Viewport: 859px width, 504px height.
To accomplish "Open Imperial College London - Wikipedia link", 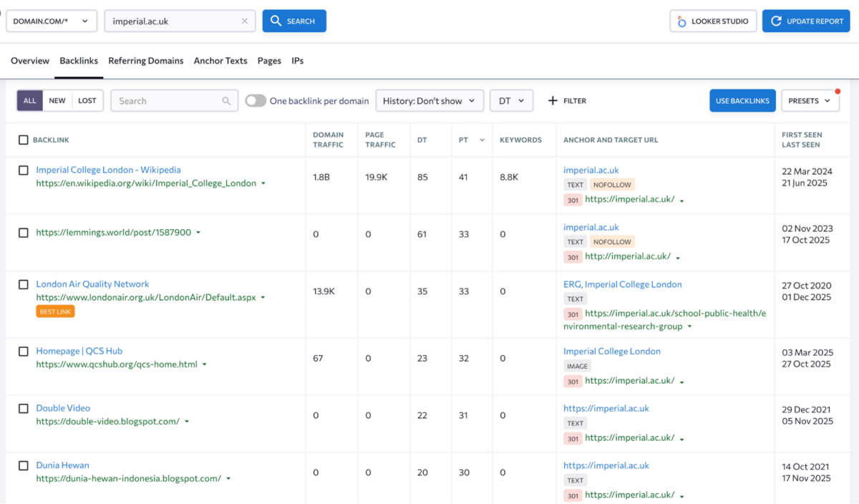I will [x=108, y=170].
